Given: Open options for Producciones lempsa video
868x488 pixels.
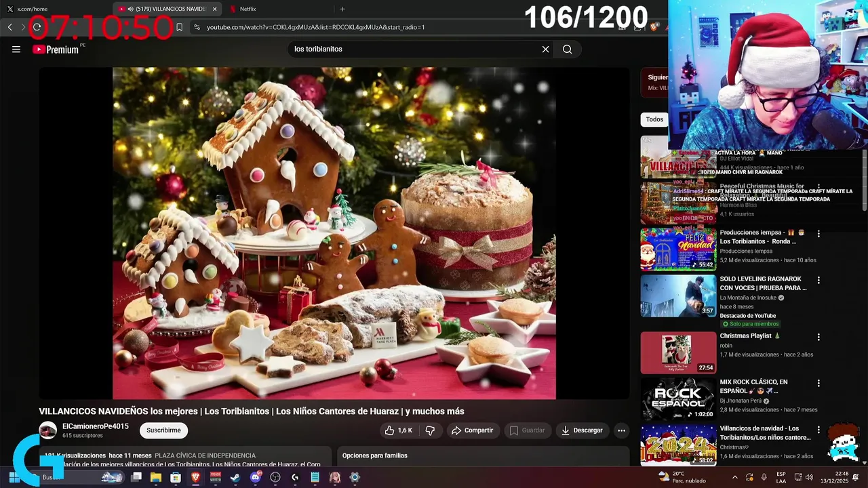Looking at the screenshot, I should tap(818, 234).
